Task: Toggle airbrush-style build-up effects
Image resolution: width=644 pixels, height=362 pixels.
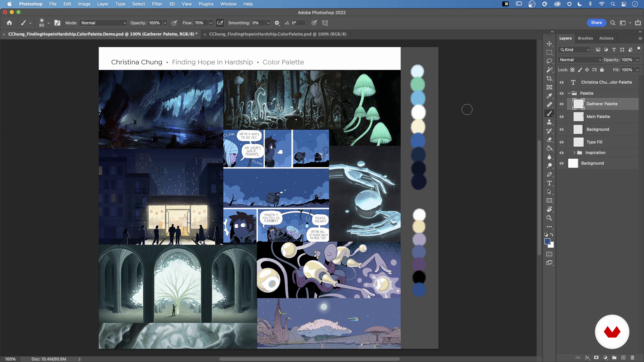Action: (220, 23)
